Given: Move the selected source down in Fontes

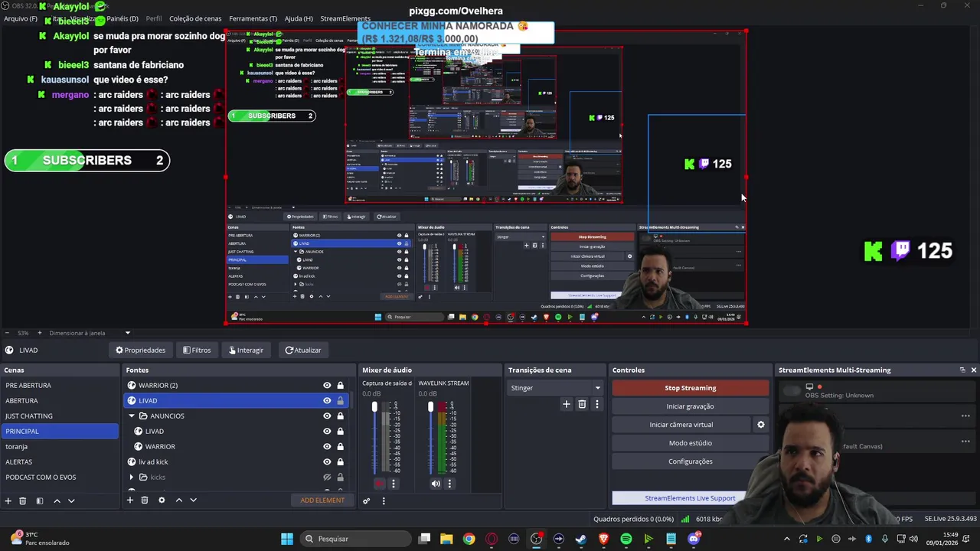Looking at the screenshot, I should coord(193,500).
